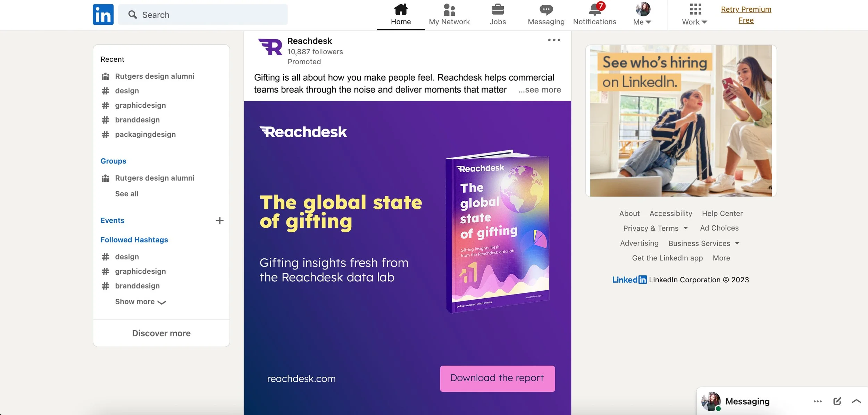
Task: Focus the Search input field
Action: pos(203,15)
